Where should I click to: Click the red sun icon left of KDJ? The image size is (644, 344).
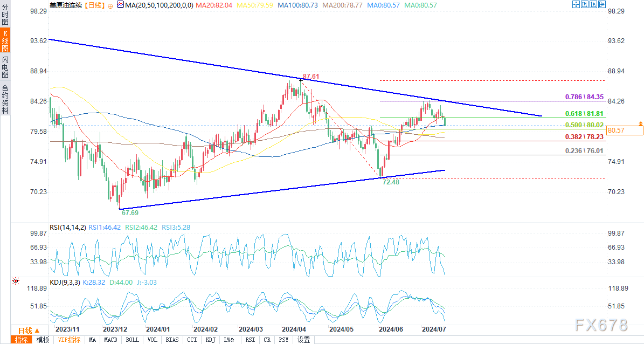(16, 281)
